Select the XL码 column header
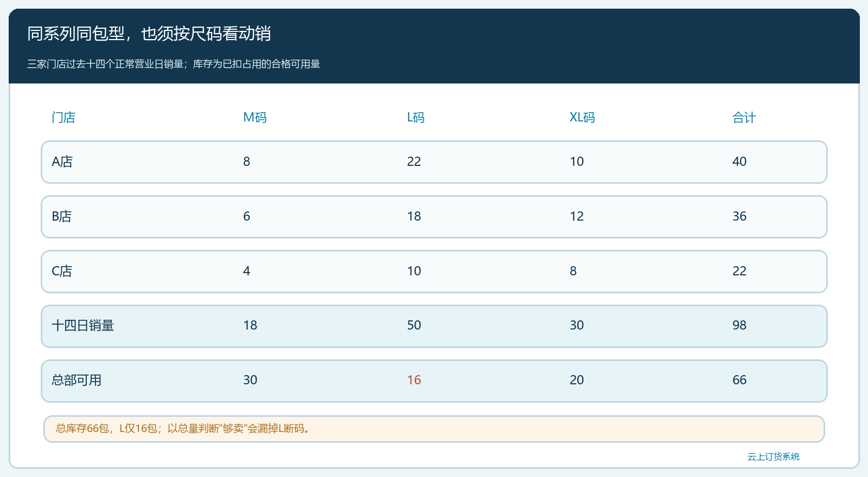The height and width of the screenshot is (477, 868). (582, 118)
